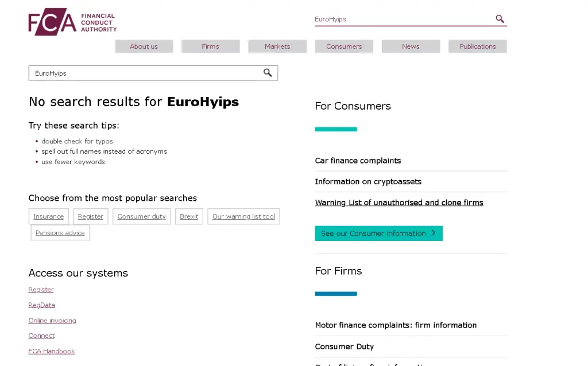The image size is (588, 366).
Task: Select the Pensions advice popular search
Action: [60, 233]
